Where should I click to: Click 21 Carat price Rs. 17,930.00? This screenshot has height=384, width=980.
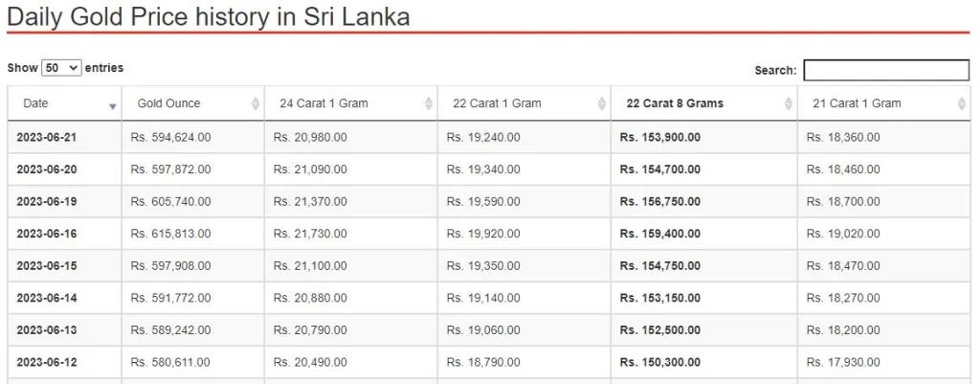[843, 362]
